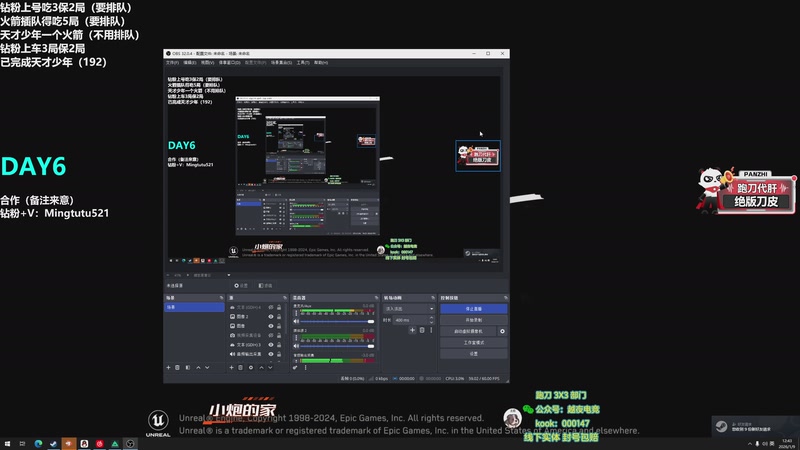Screen dimensions: 800x450
Task: Select the highlighted 场景 item in the scenes list
Action: [x=194, y=307]
